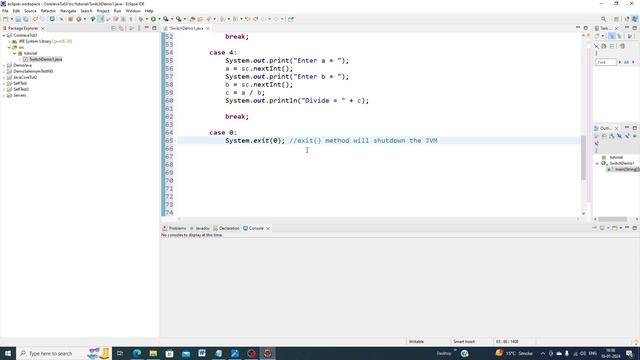Screen dimensions: 640x360
Task: Click the editor vertical scrollbar thumb
Action: 583,158
